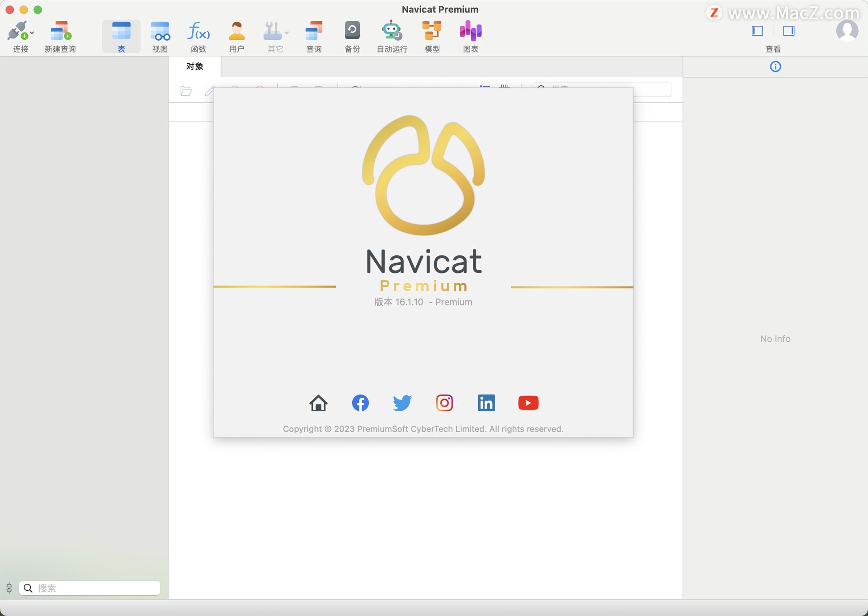Click the No Info text
The width and height of the screenshot is (868, 616).
(775, 339)
